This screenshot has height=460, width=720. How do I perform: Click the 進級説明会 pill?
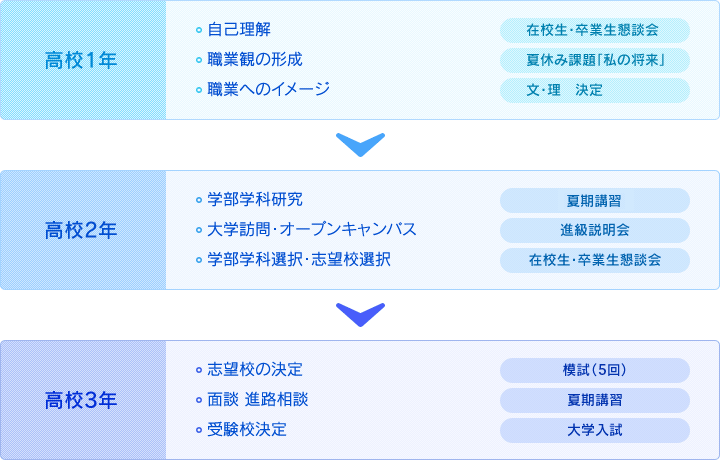pos(595,230)
